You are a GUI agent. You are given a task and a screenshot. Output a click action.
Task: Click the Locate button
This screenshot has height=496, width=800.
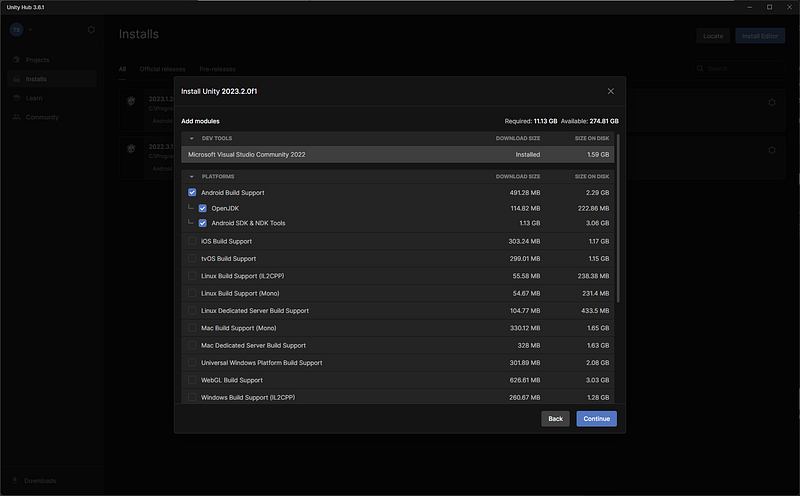[713, 36]
